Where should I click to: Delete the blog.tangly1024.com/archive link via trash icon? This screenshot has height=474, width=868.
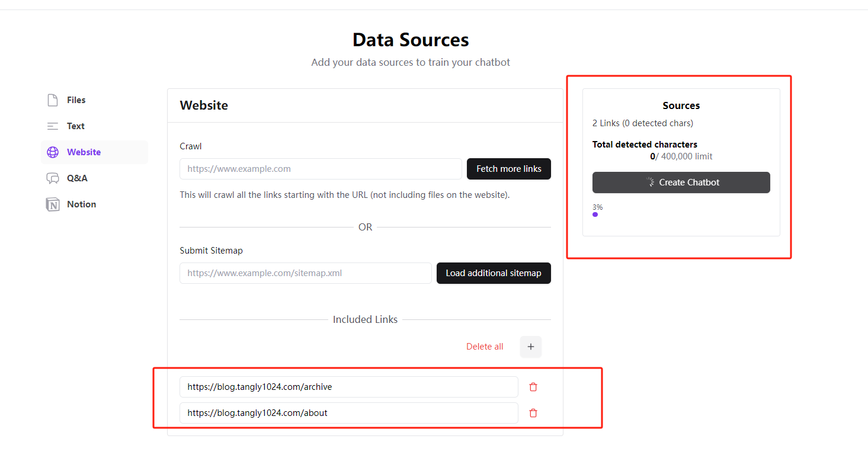tap(533, 387)
